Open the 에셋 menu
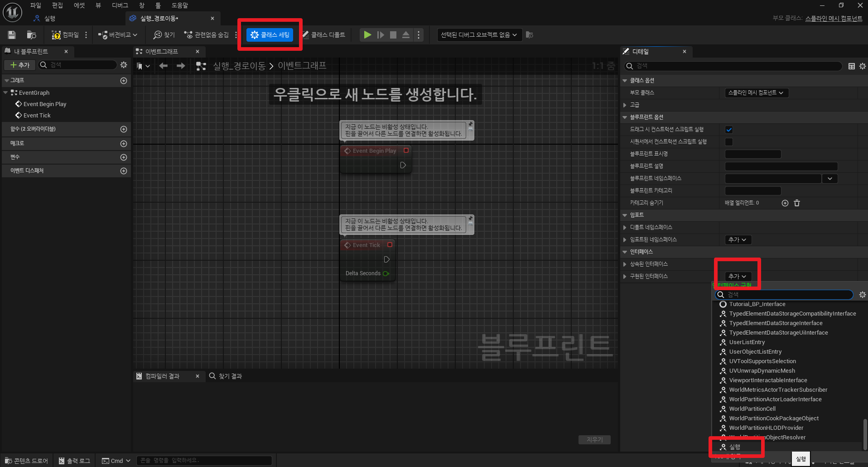Viewport: 868px width, 467px height. (79, 5)
